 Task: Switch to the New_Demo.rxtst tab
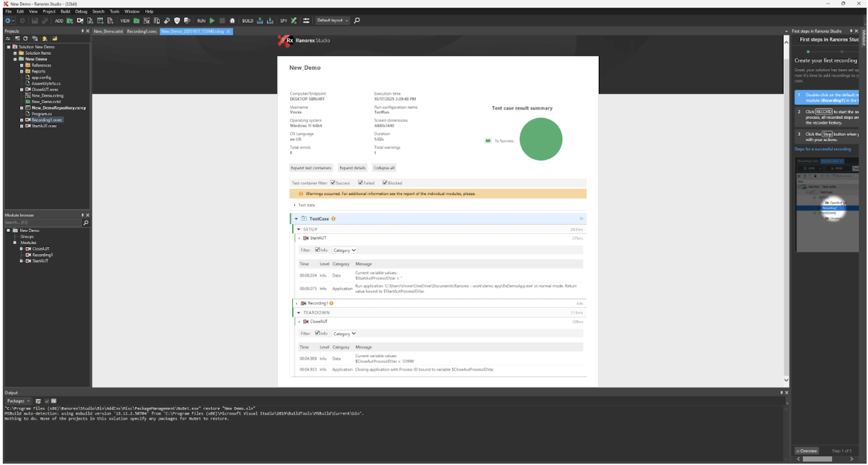pos(107,31)
